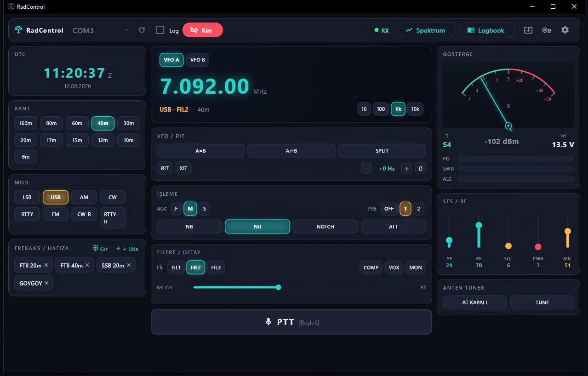Open the download/export icon in header
This screenshot has width=588, height=376.
(x=528, y=30)
